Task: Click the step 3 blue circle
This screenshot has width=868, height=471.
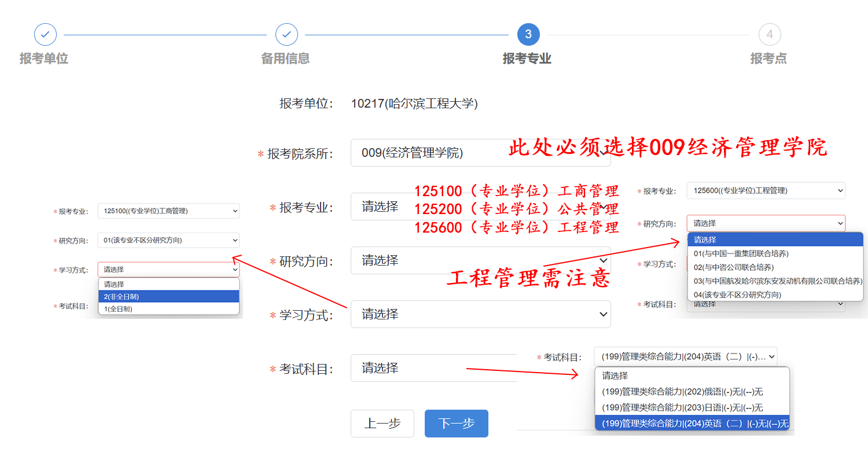Action: point(528,35)
